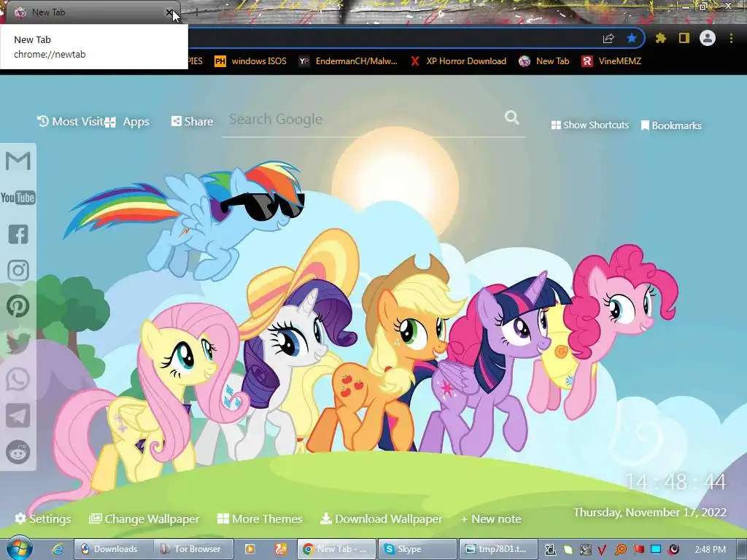Open new tab Settings
Screen dimensions: 747x560
click(x=43, y=518)
